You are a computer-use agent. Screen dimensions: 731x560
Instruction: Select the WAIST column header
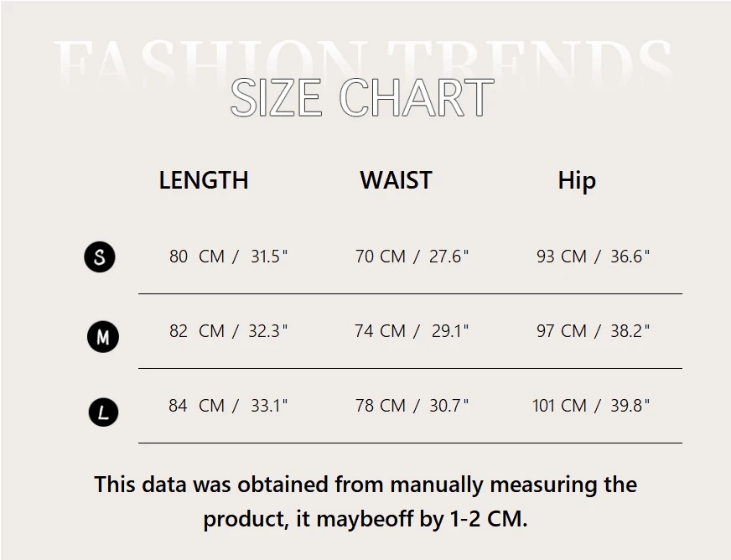[x=396, y=180]
